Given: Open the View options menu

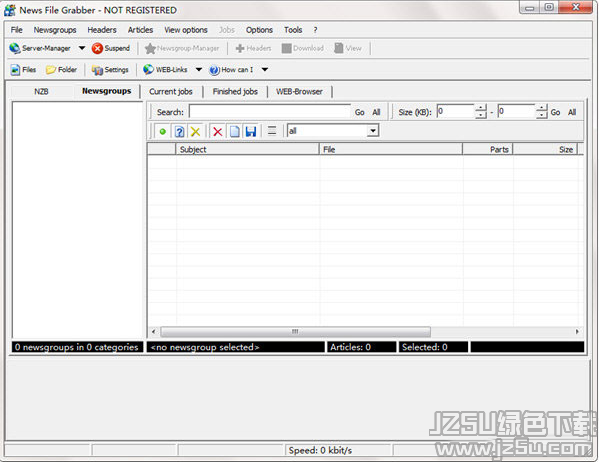Looking at the screenshot, I should 186,30.
